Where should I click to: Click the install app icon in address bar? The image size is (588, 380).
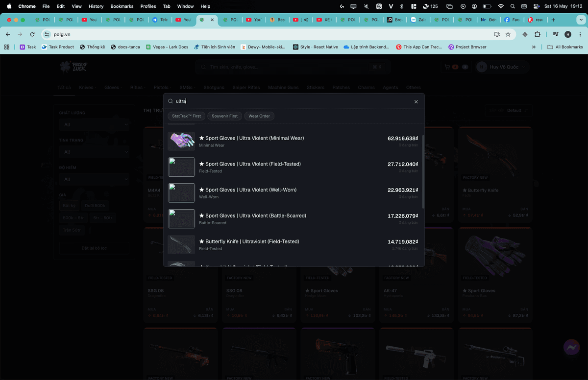[x=497, y=34]
